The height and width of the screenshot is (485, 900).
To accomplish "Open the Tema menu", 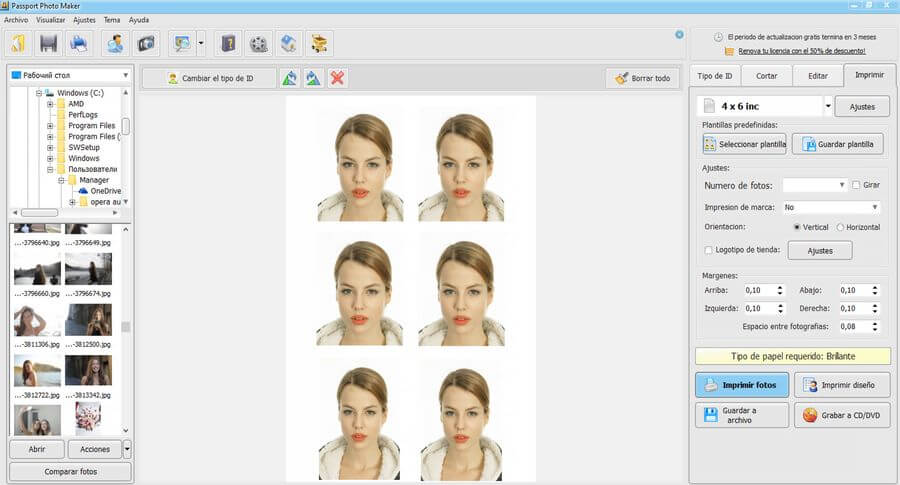I will click(x=112, y=20).
